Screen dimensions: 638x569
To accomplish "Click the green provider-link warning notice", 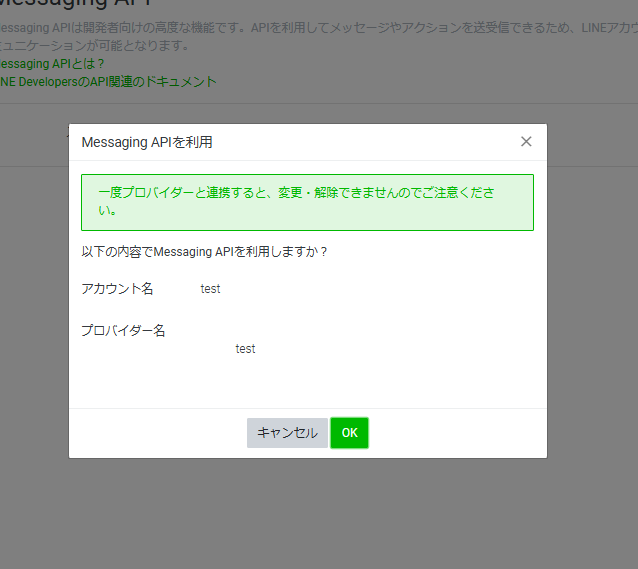I will (x=307, y=202).
